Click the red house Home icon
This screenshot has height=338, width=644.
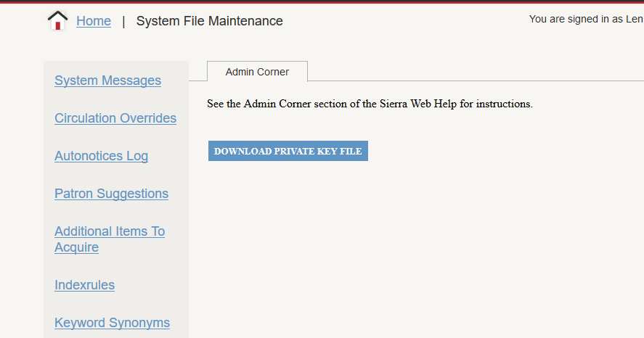(x=57, y=21)
